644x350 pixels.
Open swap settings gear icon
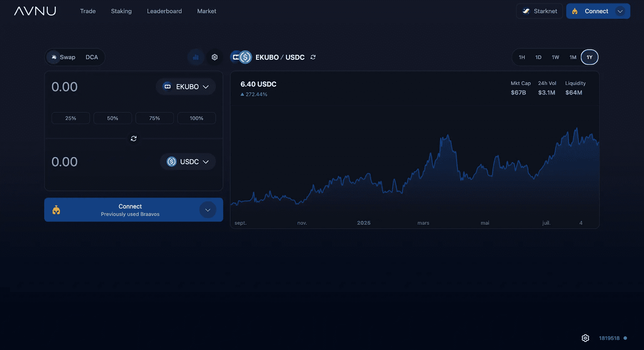coord(215,57)
